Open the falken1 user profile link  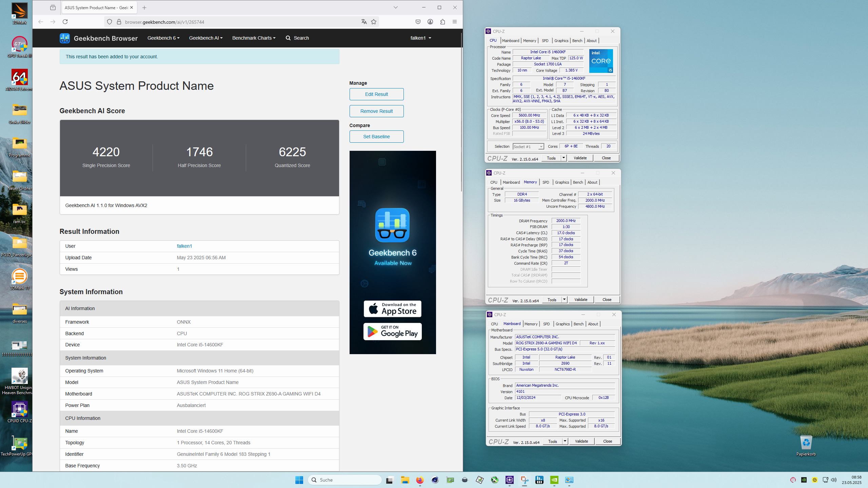184,246
